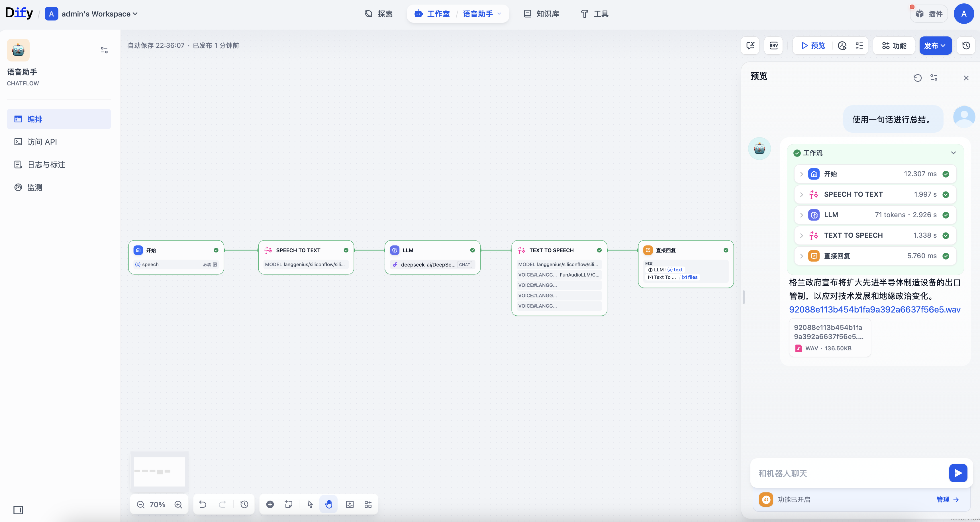
Task: Click the zoom out magnifier icon
Action: 140,505
